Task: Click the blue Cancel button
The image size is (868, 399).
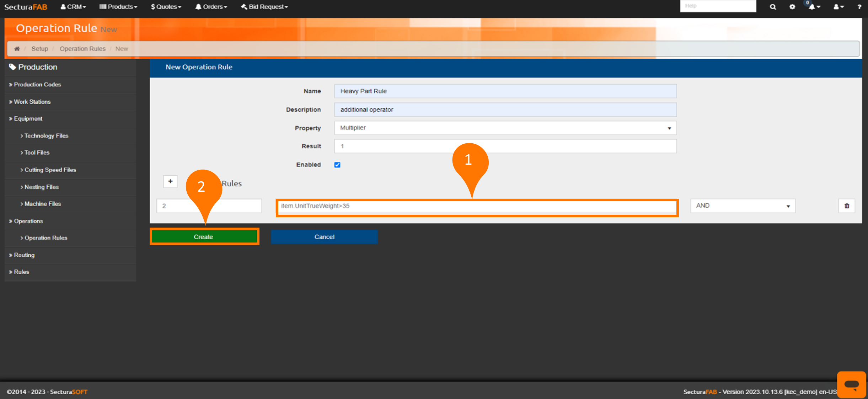Action: point(324,237)
